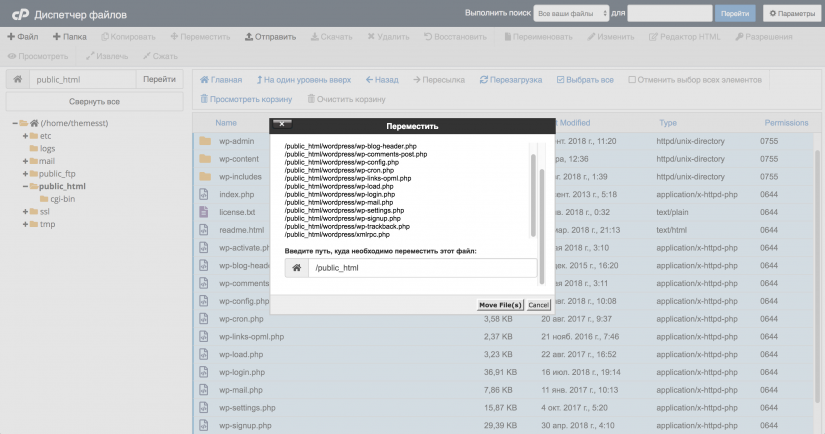Viewport: 825px width, 434px height.
Task: Upload files using Отправить
Action: [x=270, y=37]
